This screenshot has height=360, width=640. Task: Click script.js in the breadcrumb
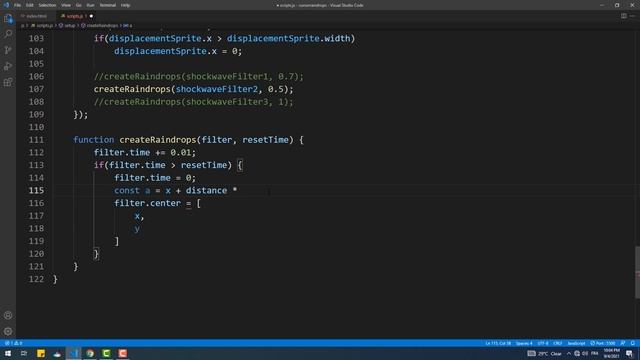pos(44,25)
